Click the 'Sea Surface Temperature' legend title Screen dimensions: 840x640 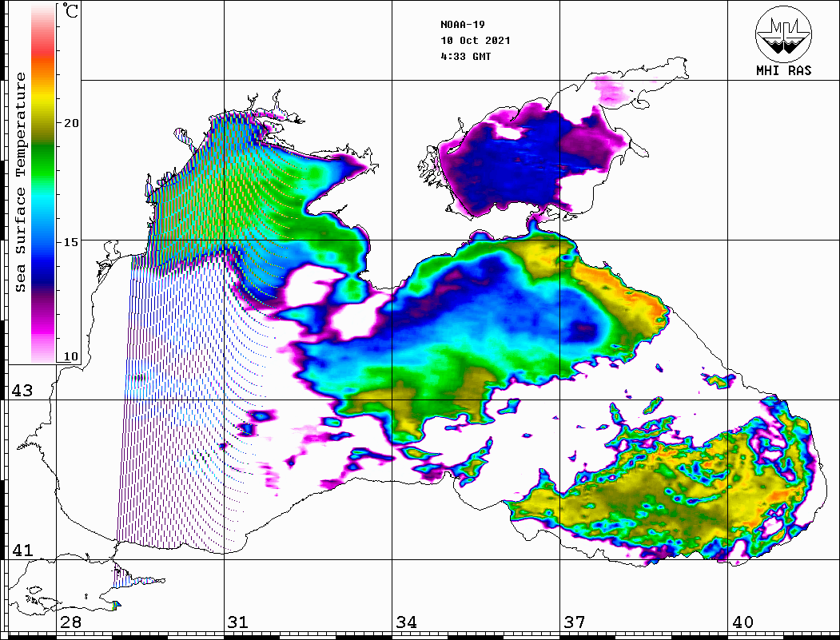pos(20,182)
